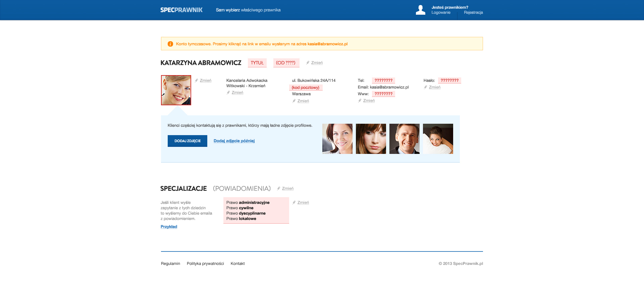644x285 pixels.
Task: Select sample photo of woman with pillow
Action: [x=438, y=139]
